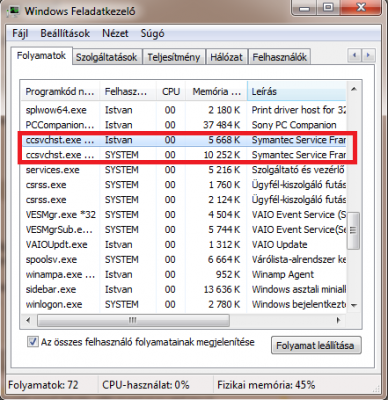388x400 pixels.
Task: Sort by the CPU column header
Action: [x=171, y=91]
